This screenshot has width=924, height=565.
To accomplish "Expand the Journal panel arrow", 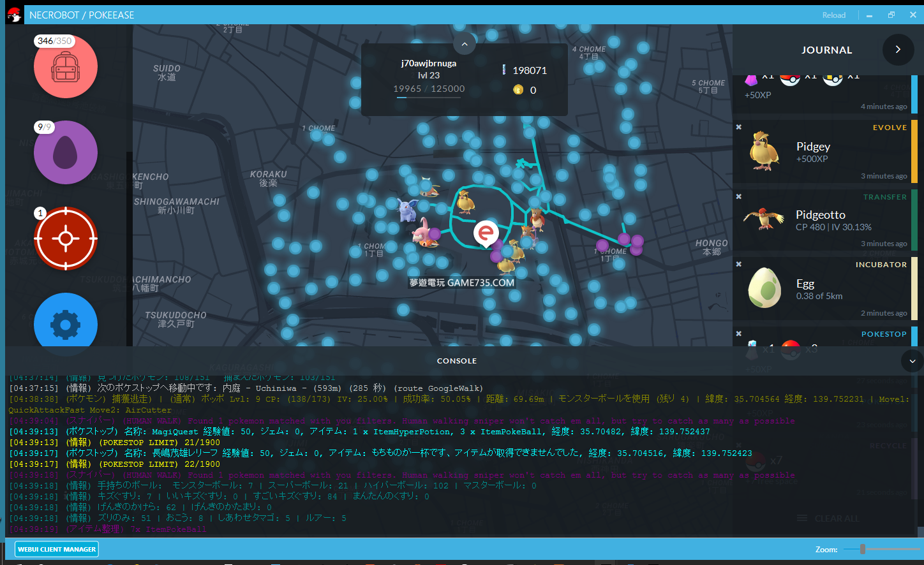I will 898,50.
